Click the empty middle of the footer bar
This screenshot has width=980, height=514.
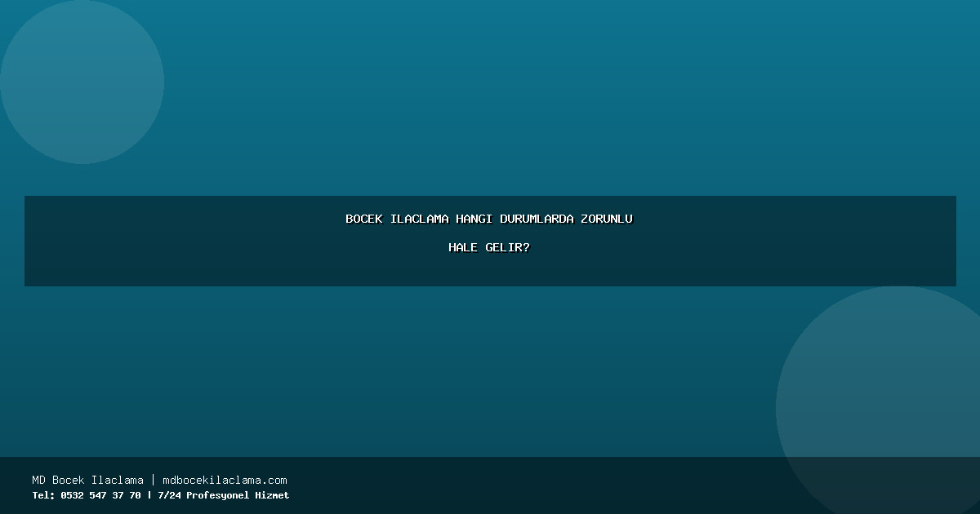531,485
